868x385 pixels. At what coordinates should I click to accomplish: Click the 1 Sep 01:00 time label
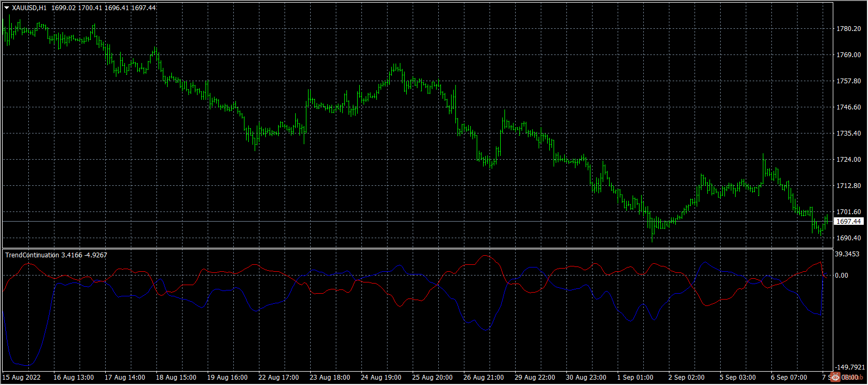pyautogui.click(x=635, y=378)
